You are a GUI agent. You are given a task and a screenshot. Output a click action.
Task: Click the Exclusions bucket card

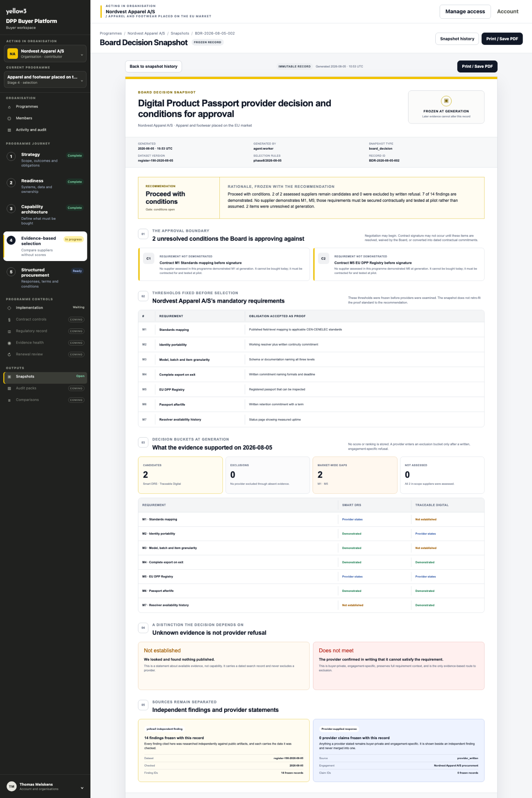(268, 475)
